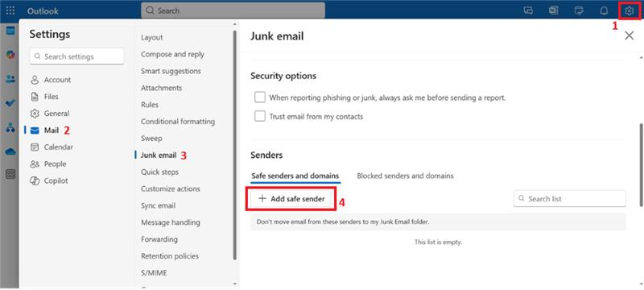Open Rules settings
Viewport: 644px width, 290px height.
click(x=150, y=105)
